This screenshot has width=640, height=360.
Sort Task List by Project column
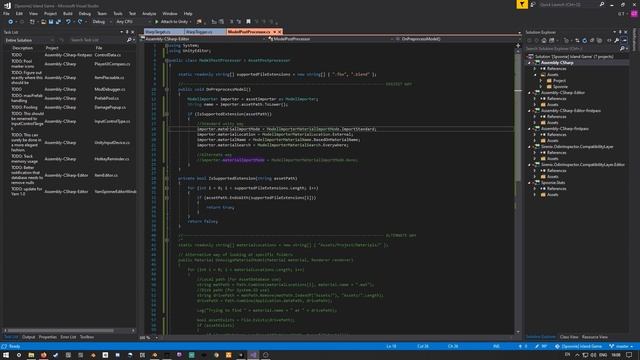(x=52, y=48)
